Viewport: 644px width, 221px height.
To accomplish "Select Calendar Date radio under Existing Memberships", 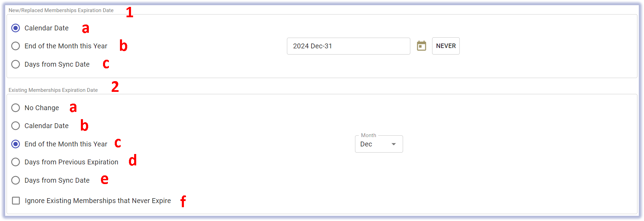I will click(16, 126).
